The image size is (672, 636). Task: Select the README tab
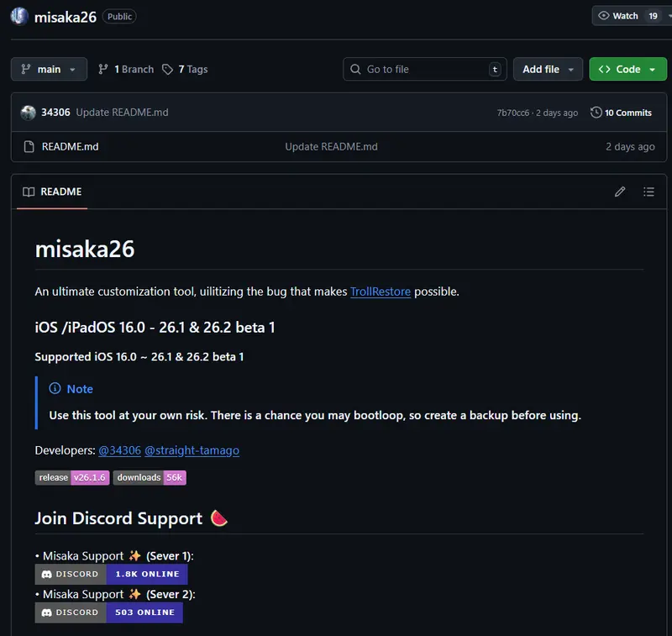pyautogui.click(x=53, y=192)
